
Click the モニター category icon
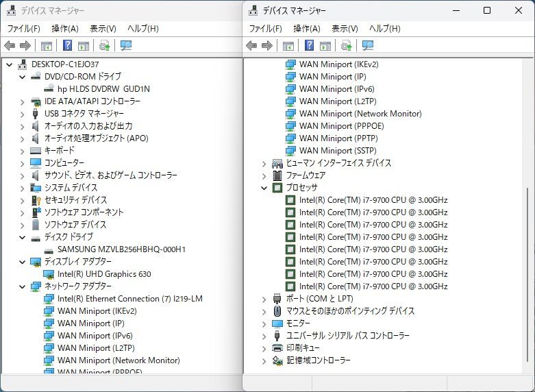coord(277,323)
